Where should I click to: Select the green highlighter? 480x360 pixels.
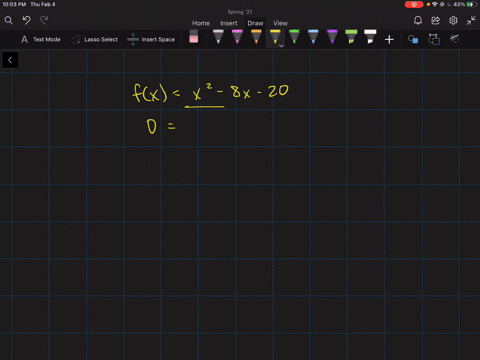click(351, 37)
